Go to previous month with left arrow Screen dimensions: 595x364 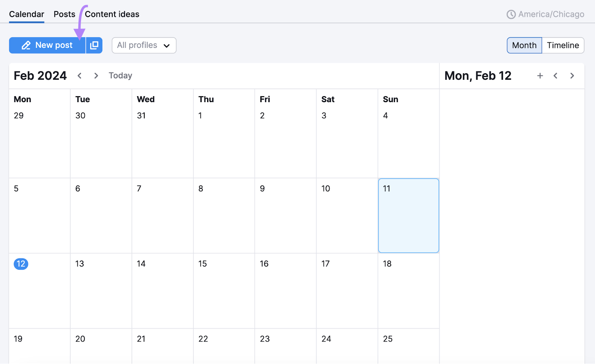79,75
